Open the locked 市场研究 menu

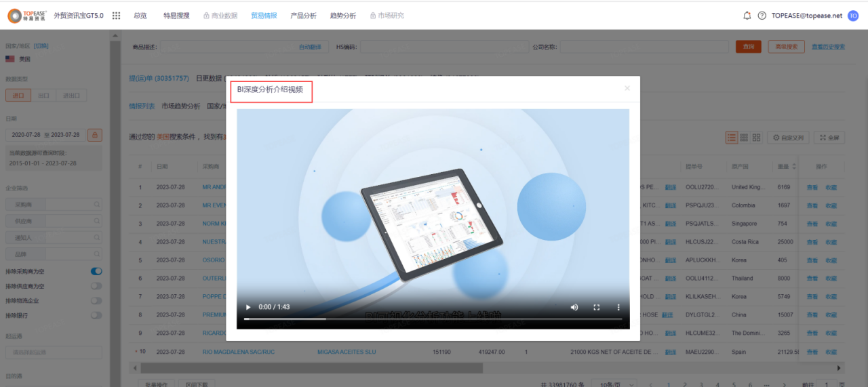387,16
